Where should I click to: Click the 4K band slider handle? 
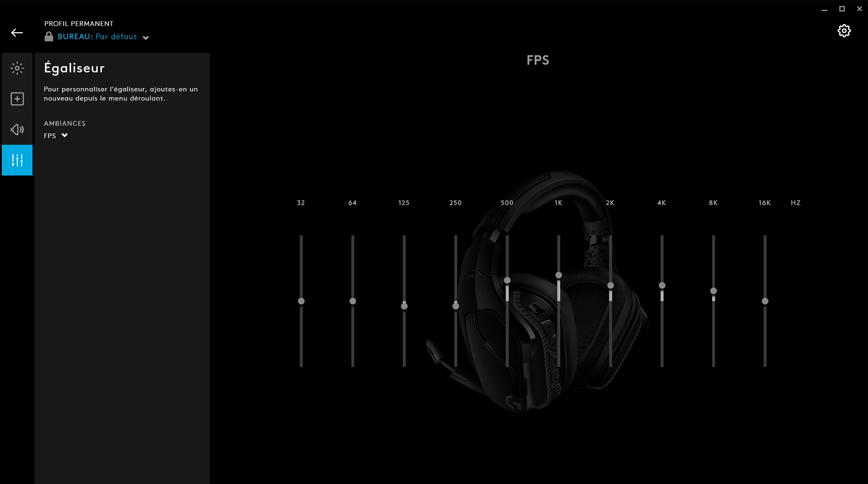tap(662, 285)
